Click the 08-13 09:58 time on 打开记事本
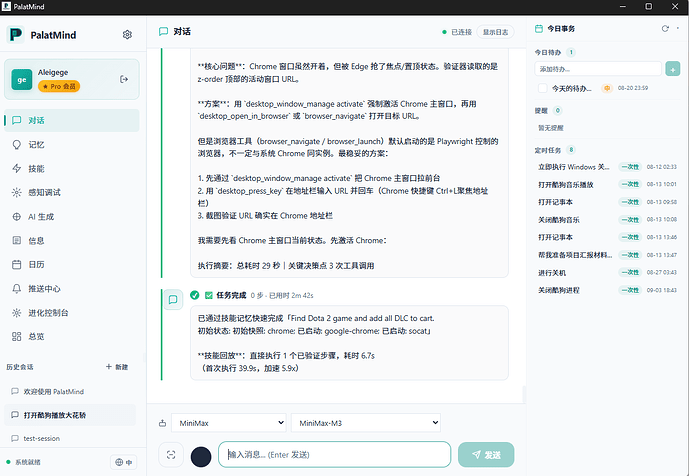 pyautogui.click(x=661, y=202)
